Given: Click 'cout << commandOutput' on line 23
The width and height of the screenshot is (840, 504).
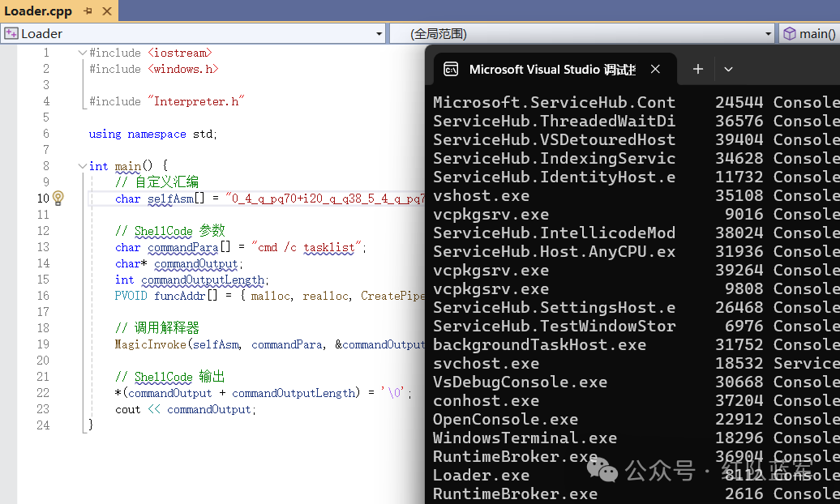Looking at the screenshot, I should point(186,409).
